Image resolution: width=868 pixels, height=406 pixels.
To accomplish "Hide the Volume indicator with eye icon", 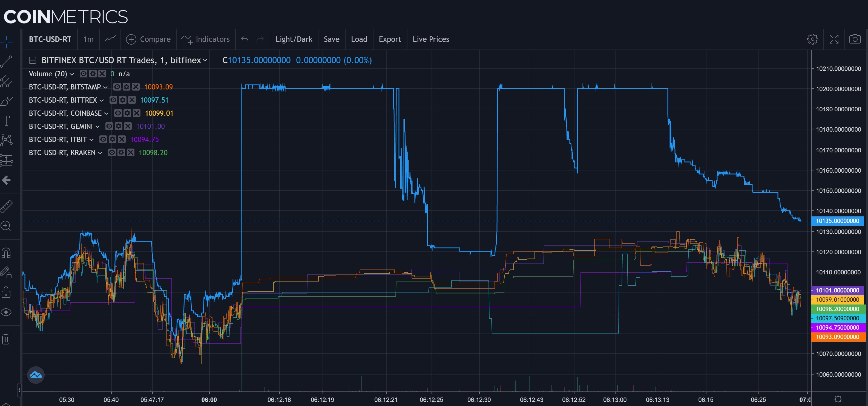I will [x=83, y=74].
